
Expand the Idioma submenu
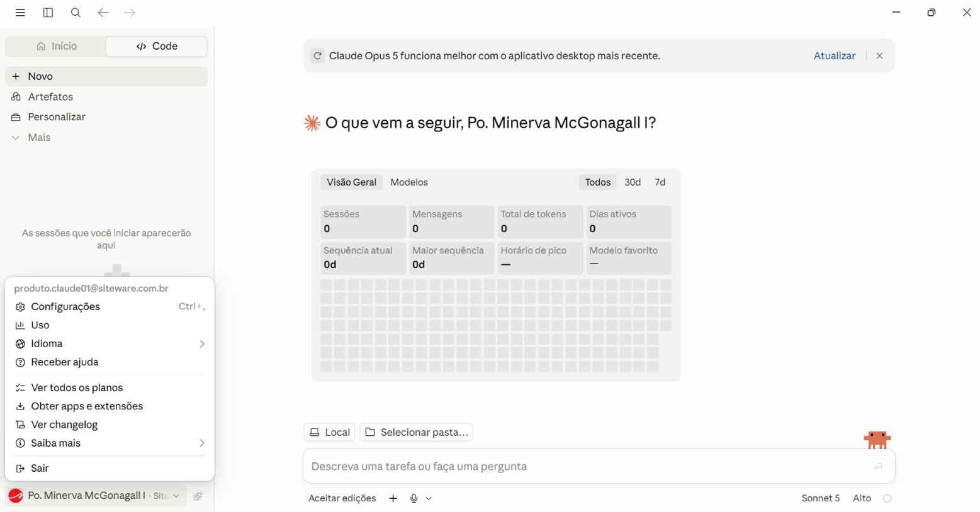click(110, 344)
